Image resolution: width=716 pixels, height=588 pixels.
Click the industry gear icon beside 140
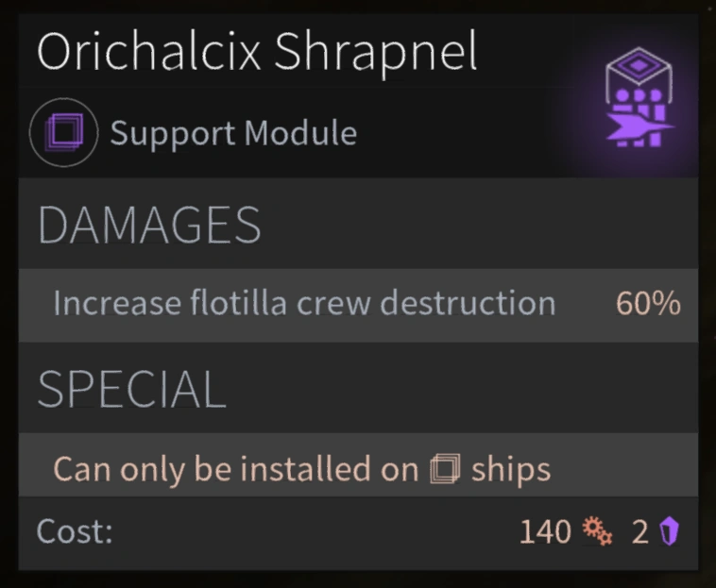[x=597, y=532]
